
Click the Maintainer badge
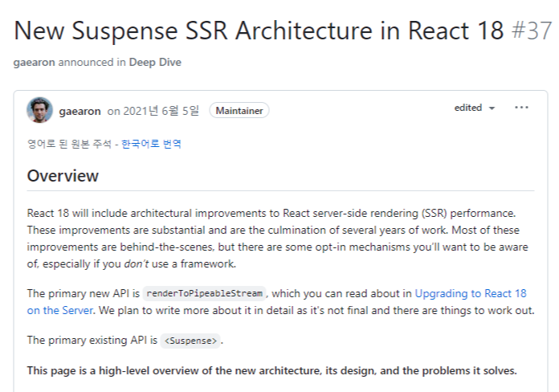point(239,111)
